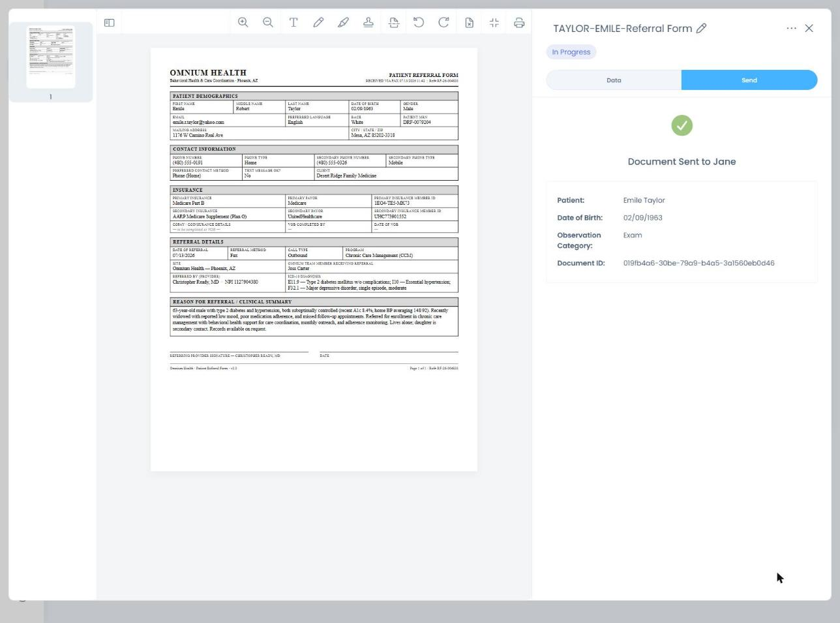Select the Send tab
Image resolution: width=840 pixels, height=623 pixels.
pos(749,80)
